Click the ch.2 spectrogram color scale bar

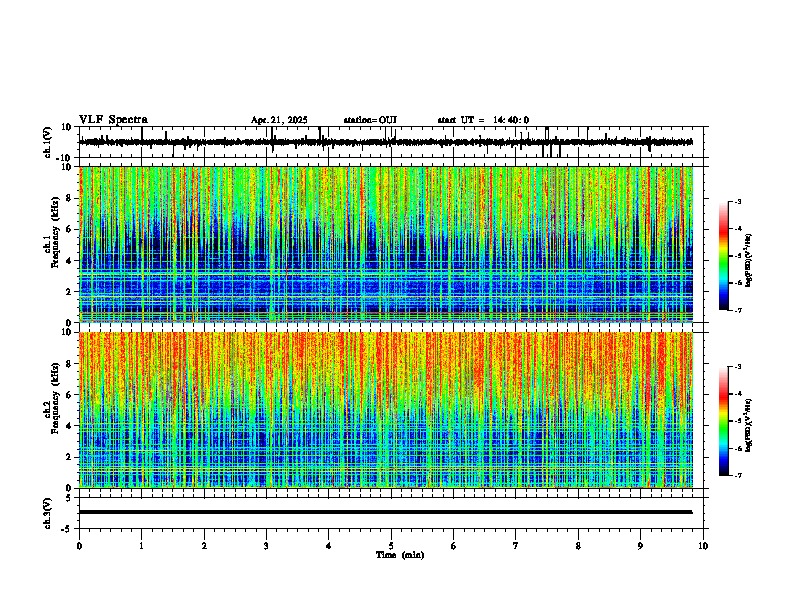724,421
